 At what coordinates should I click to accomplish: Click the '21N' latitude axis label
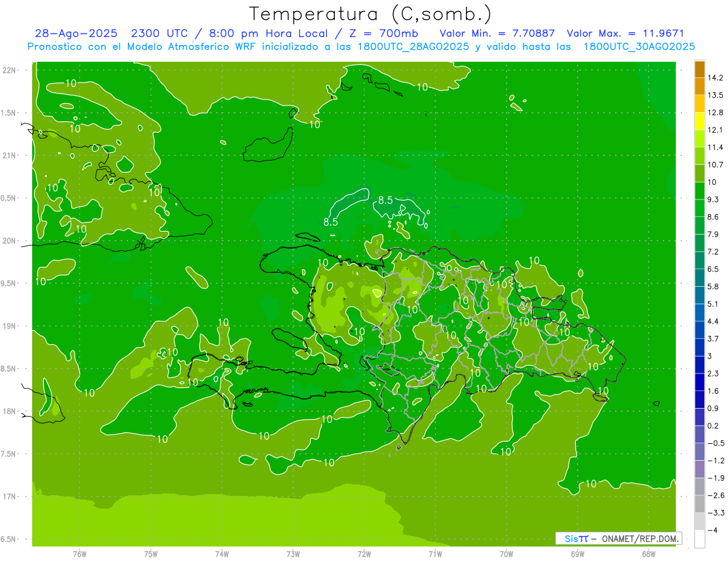10,156
